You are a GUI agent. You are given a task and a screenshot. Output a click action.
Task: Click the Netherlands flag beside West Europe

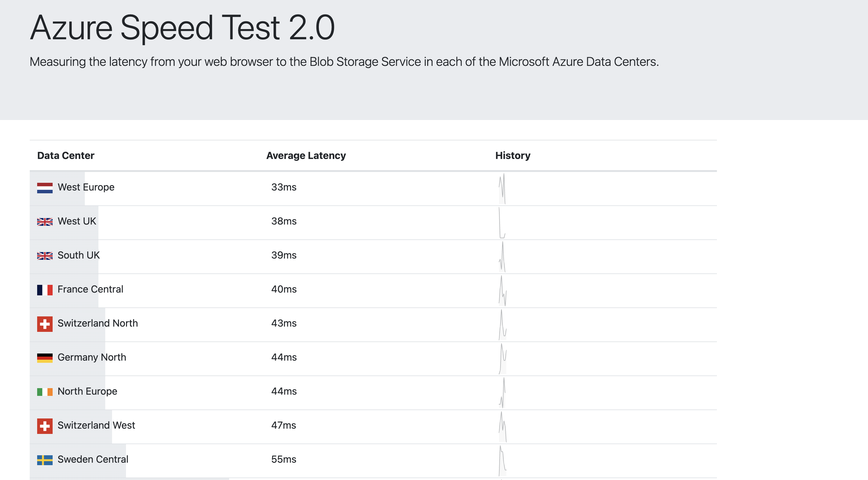(45, 188)
